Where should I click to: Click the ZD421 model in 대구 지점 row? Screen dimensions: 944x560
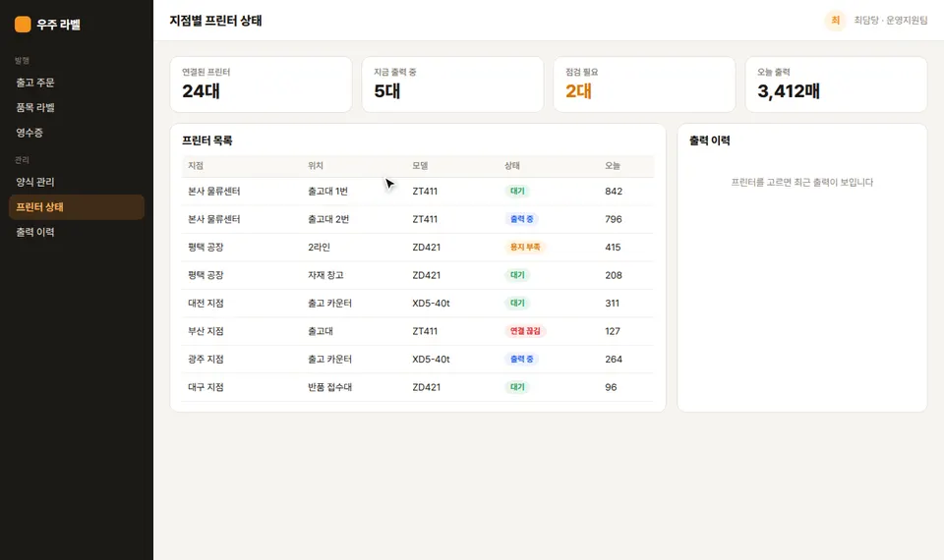point(426,387)
